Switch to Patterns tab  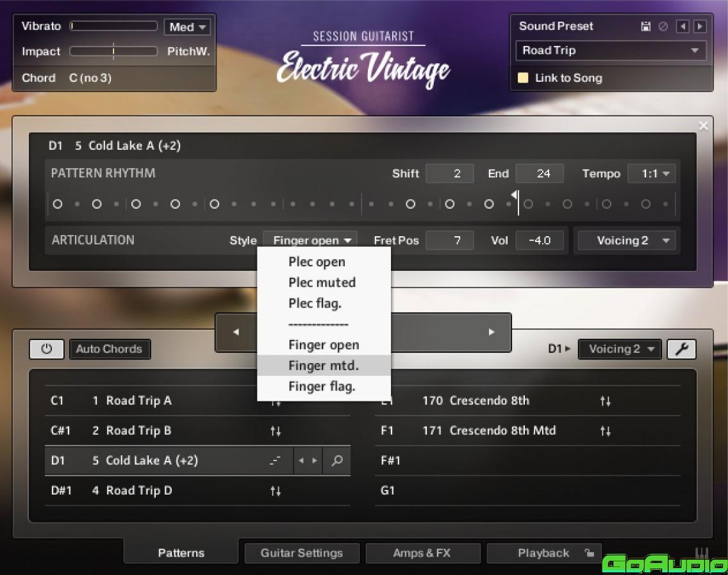click(181, 553)
